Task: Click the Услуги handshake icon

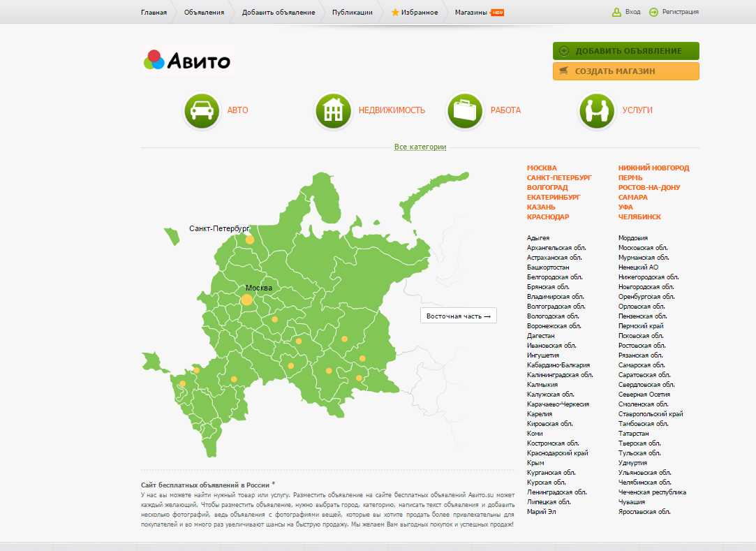Action: pyautogui.click(x=597, y=111)
